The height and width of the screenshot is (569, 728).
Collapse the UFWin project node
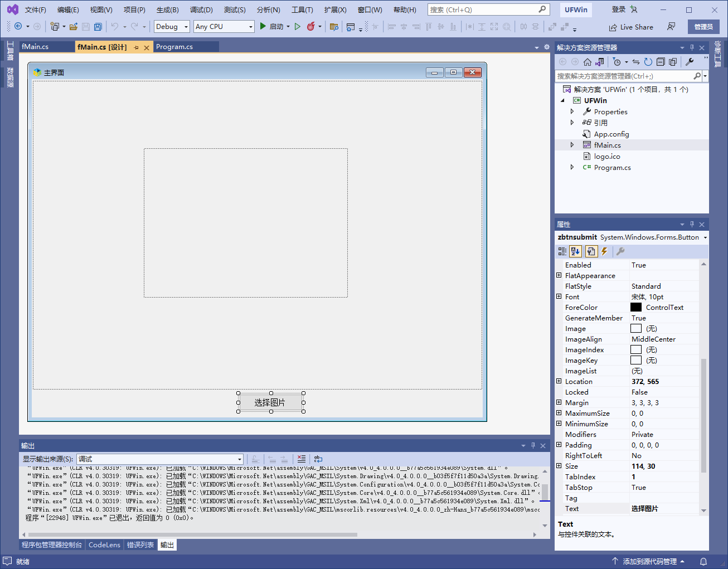[x=562, y=100]
